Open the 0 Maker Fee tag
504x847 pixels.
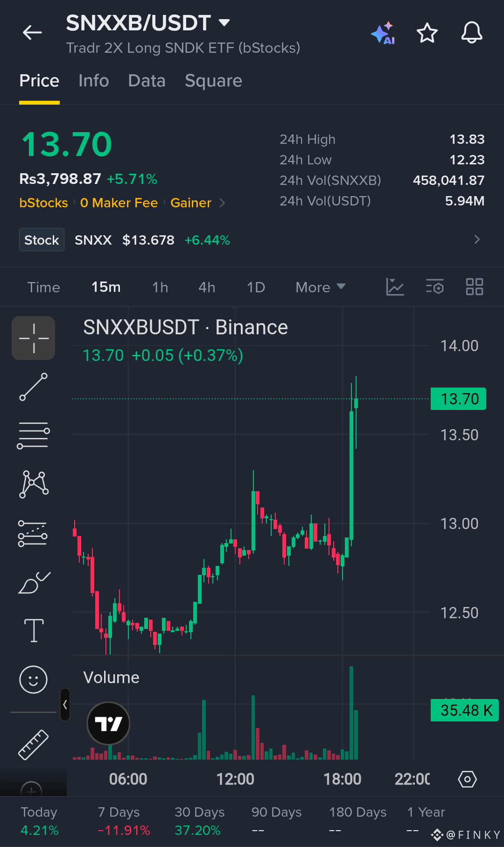pos(119,203)
